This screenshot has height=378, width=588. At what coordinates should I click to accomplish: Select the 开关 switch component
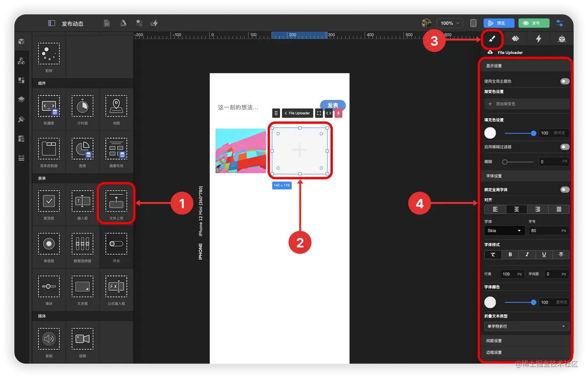click(x=116, y=247)
